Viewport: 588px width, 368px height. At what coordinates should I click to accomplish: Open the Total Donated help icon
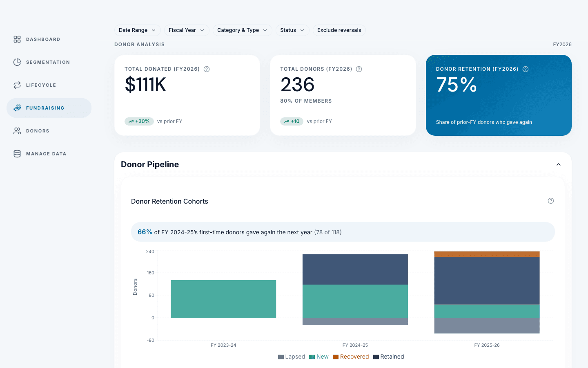point(207,69)
